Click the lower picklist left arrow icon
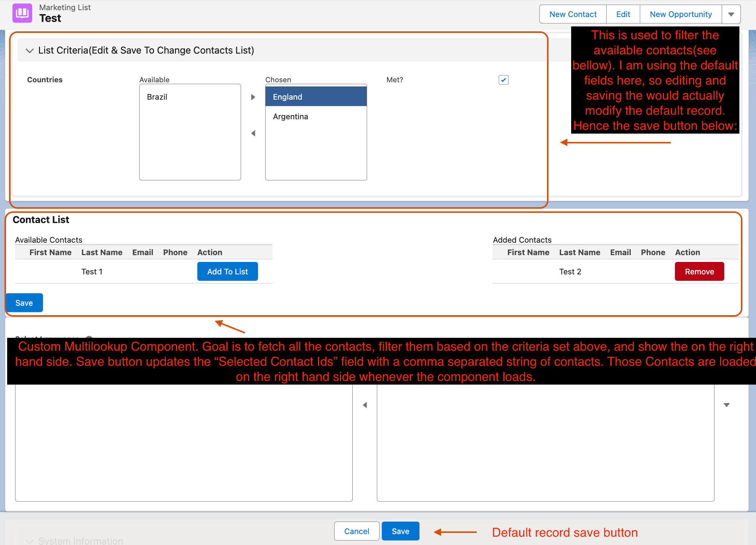 pyautogui.click(x=365, y=405)
